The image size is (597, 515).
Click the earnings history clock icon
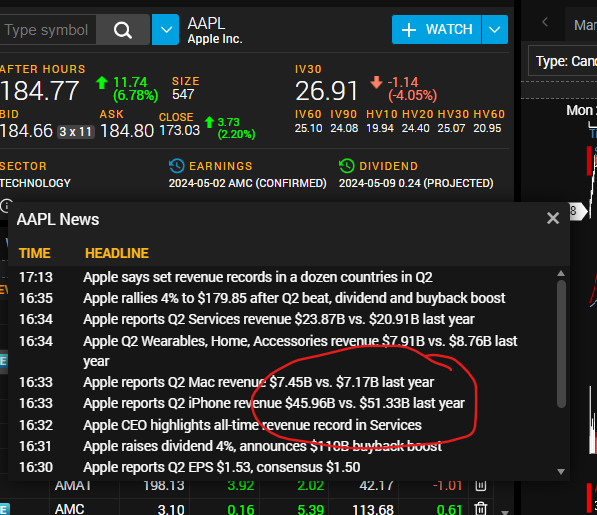176,166
